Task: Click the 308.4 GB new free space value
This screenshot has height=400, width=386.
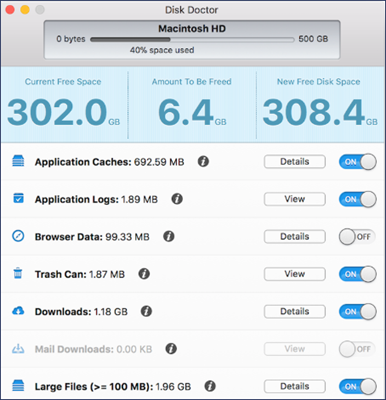Action: 320,113
